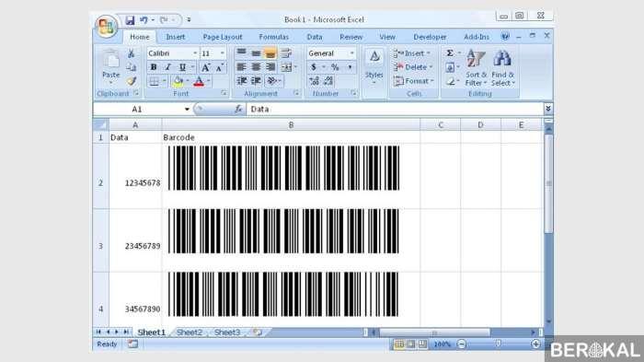
Task: Open the Sheet2 worksheet tab
Action: pos(189,333)
